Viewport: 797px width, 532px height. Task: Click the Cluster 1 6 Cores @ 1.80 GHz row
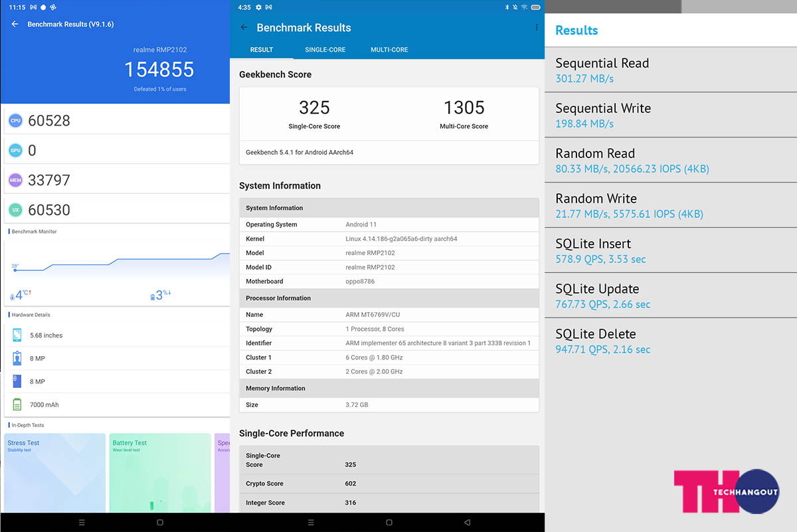click(x=389, y=357)
